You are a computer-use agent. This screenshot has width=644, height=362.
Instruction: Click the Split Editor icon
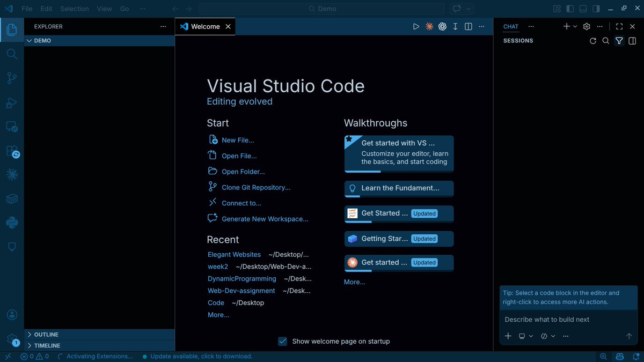click(469, 26)
